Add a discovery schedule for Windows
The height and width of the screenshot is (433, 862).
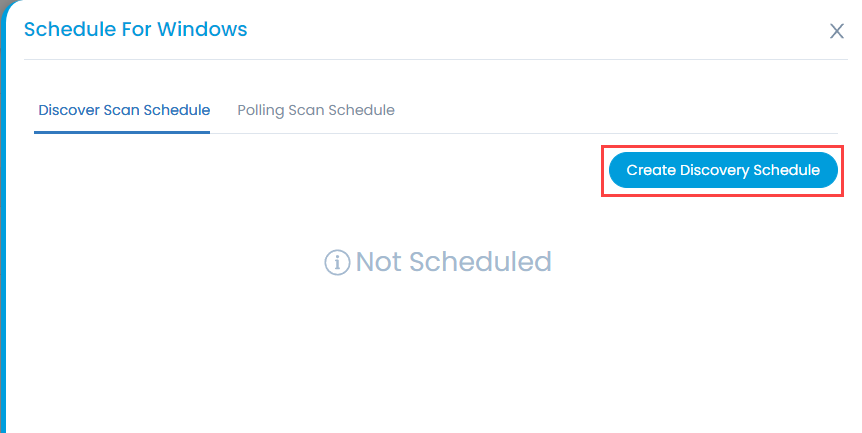click(x=723, y=170)
